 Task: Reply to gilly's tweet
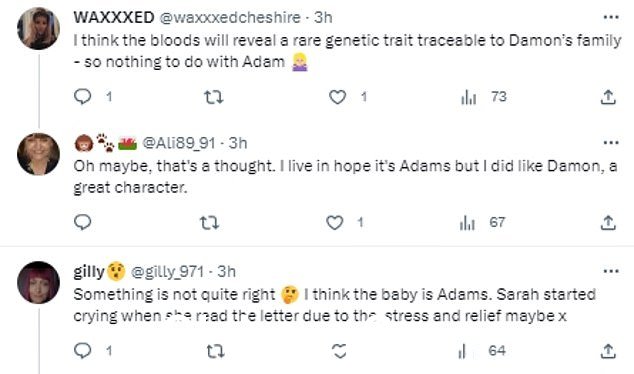click(x=83, y=351)
